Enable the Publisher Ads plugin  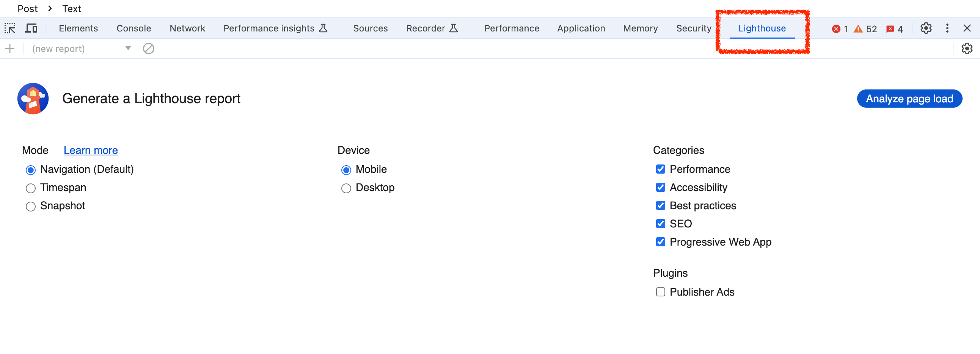point(660,292)
